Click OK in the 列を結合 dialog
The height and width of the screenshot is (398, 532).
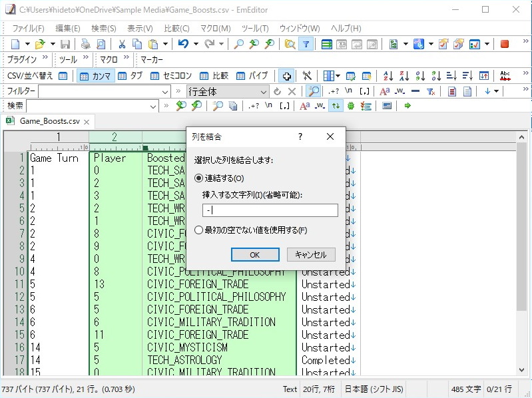click(255, 255)
